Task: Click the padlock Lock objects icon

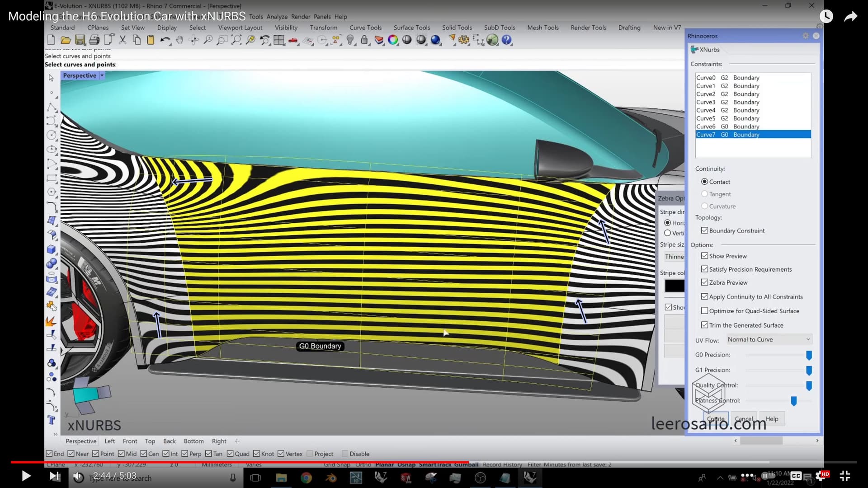Action: coord(364,40)
